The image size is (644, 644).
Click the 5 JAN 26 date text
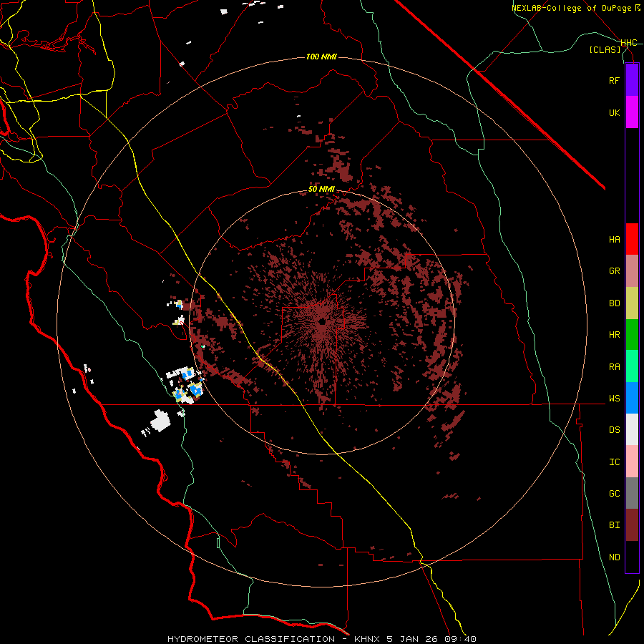pos(412,639)
